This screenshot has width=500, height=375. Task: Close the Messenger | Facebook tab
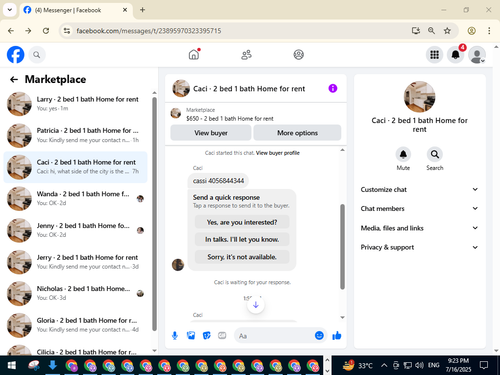point(125,10)
